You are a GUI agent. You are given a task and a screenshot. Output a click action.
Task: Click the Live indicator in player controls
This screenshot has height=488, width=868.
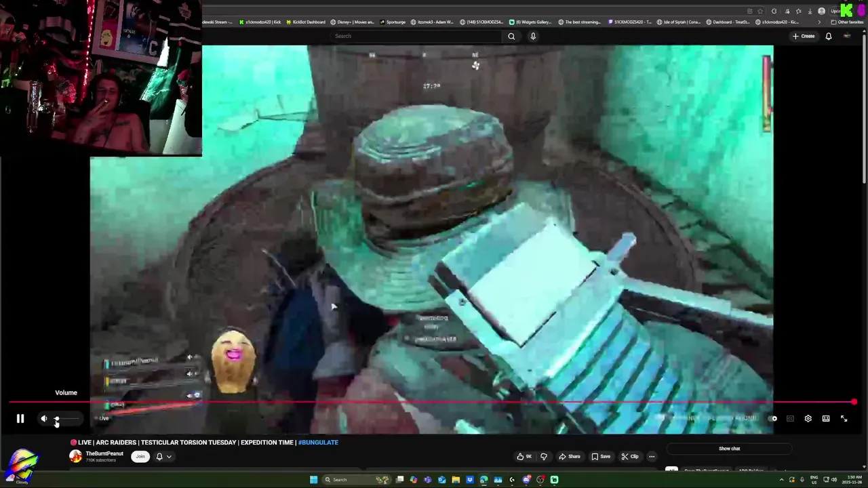pos(104,418)
